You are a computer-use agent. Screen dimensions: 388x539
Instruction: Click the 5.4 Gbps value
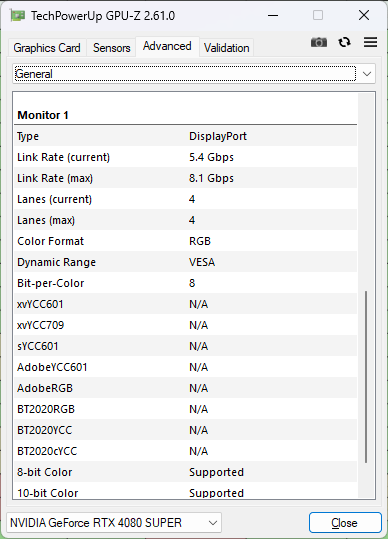click(x=211, y=157)
